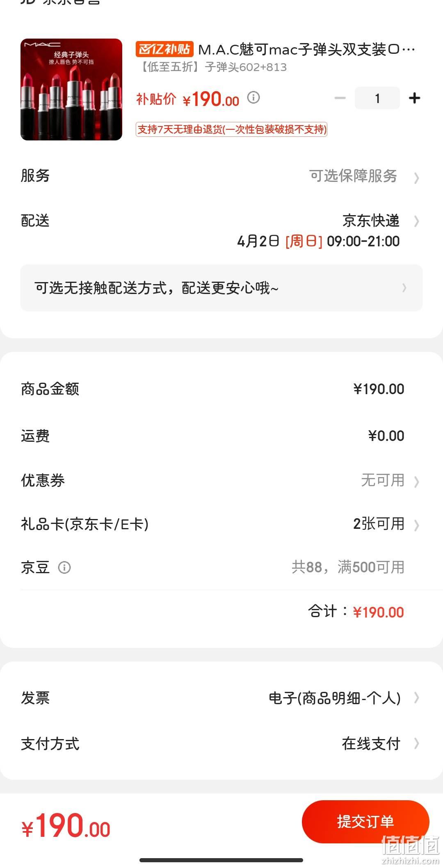The height and width of the screenshot is (868, 443).
Task: Tap the 百亿补贴 badge
Action: click(164, 49)
